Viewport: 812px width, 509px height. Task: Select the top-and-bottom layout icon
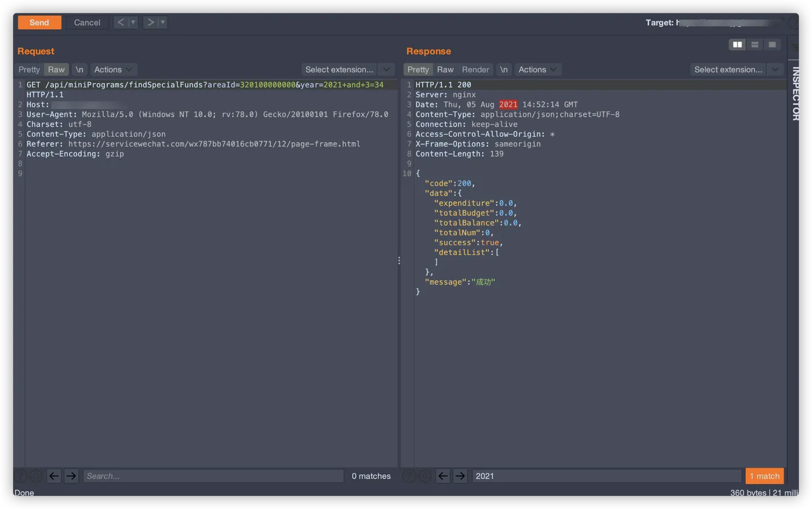click(x=755, y=45)
